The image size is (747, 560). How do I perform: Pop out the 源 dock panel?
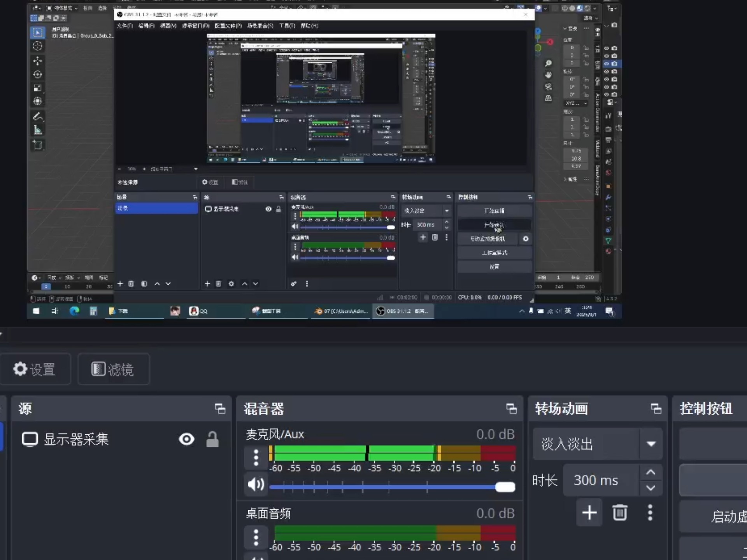(x=220, y=409)
